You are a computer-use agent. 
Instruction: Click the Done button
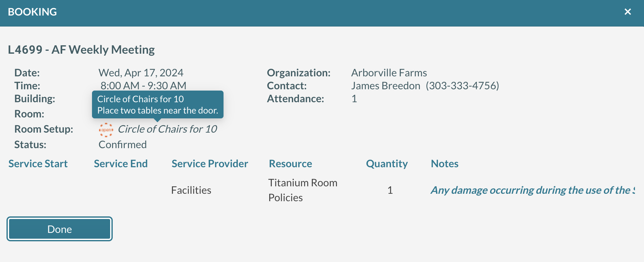60,229
